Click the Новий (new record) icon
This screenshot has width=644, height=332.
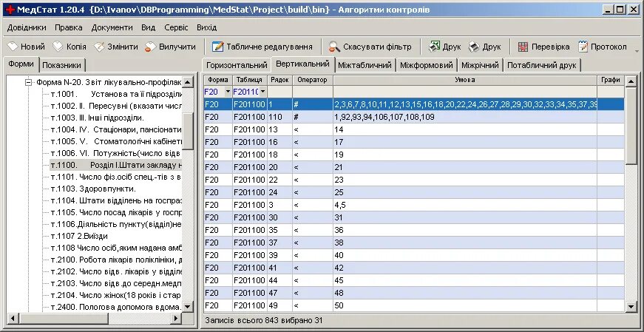tap(13, 47)
